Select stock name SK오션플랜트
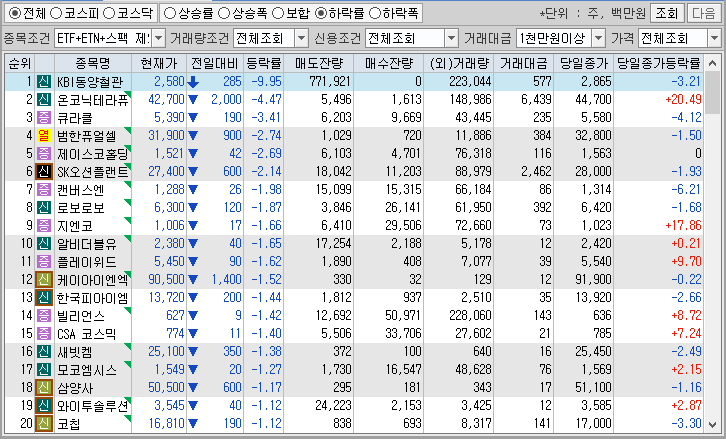The height and width of the screenshot is (439, 726). coord(92,171)
